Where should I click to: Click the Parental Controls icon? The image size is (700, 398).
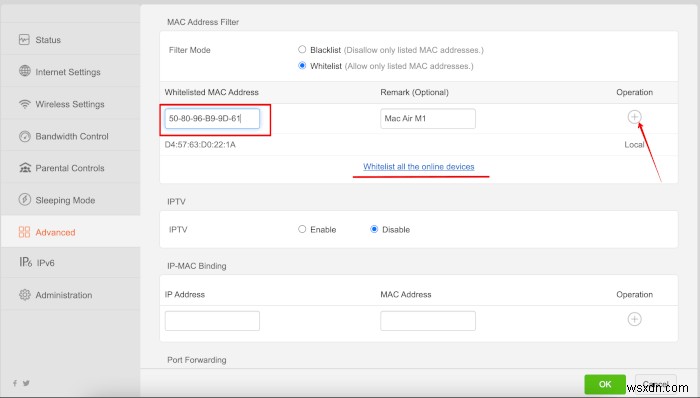tap(25, 168)
